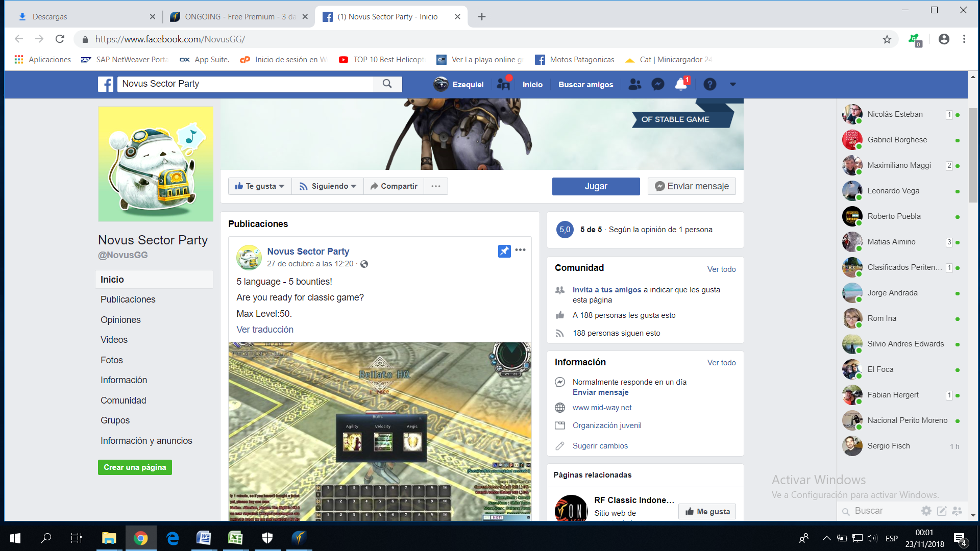This screenshot has height=551, width=980.
Task: Open chat with Gabriel Borghese
Action: pos(902,140)
